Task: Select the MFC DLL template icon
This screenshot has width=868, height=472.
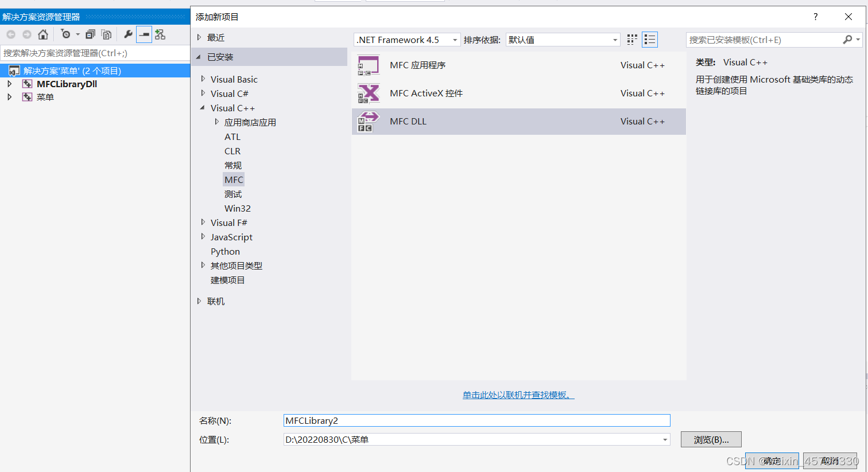Action: 368,121
